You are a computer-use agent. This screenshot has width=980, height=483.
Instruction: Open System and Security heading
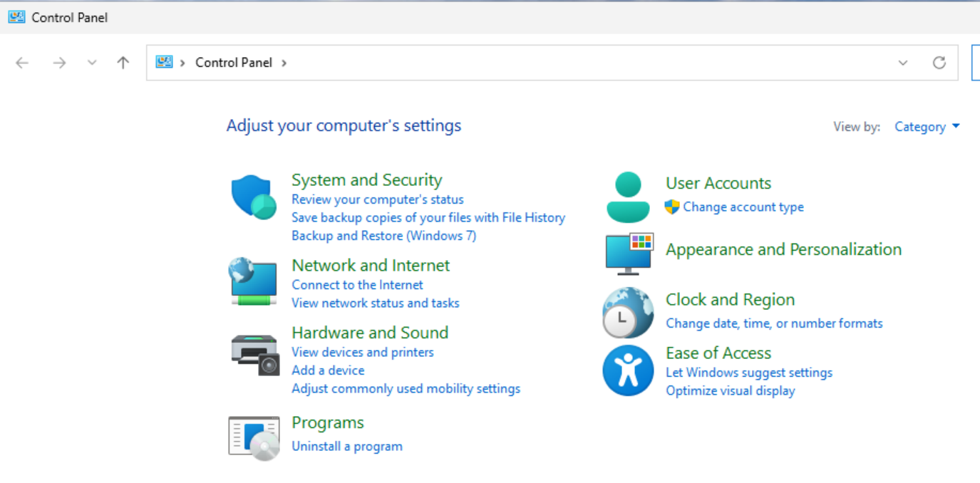367,180
